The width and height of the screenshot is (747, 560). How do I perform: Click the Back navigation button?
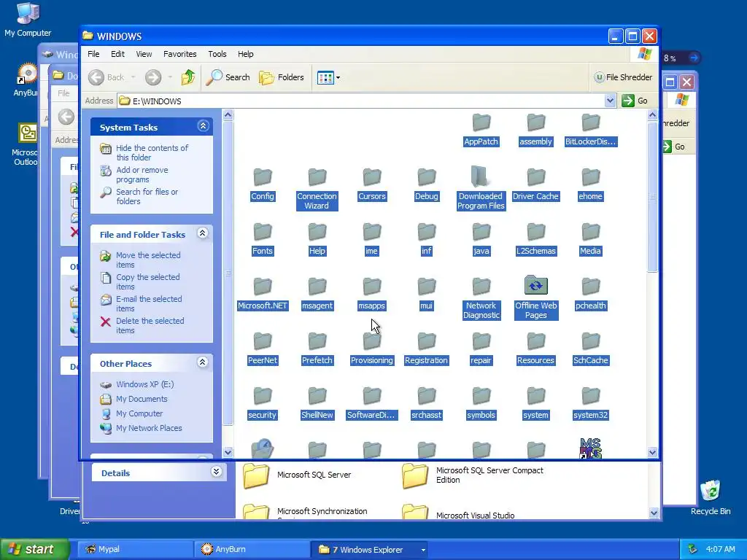pyautogui.click(x=107, y=77)
